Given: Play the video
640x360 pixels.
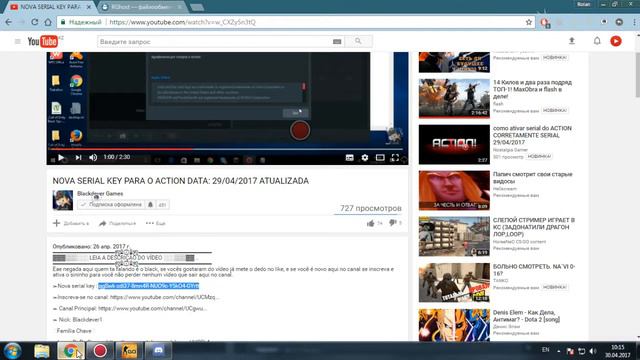Looking at the screenshot, I should pos(61,158).
